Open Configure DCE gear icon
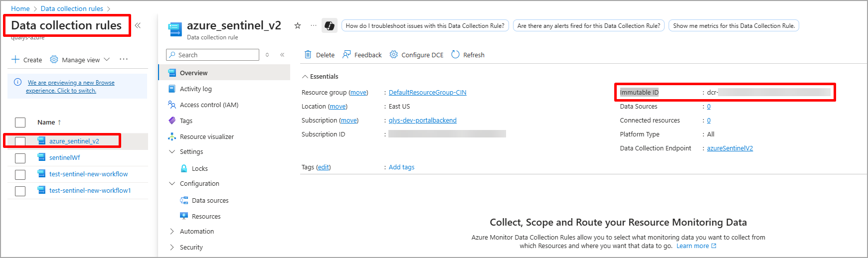Image resolution: width=868 pixels, height=258 pixels. (394, 55)
